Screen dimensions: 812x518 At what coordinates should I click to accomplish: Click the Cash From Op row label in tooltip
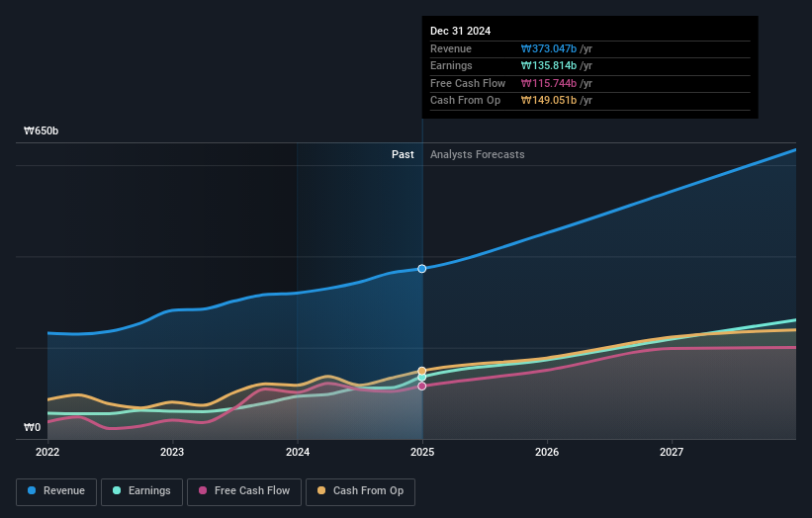click(465, 101)
